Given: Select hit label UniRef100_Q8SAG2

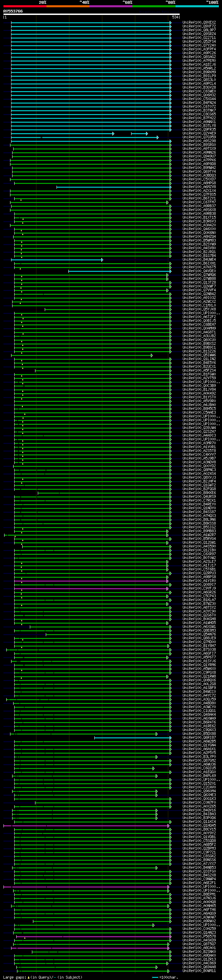Looking at the screenshot, I should (199, 57).
